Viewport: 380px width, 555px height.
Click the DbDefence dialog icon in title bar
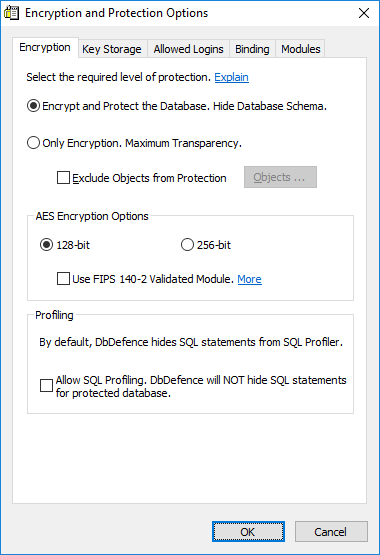pos(11,13)
